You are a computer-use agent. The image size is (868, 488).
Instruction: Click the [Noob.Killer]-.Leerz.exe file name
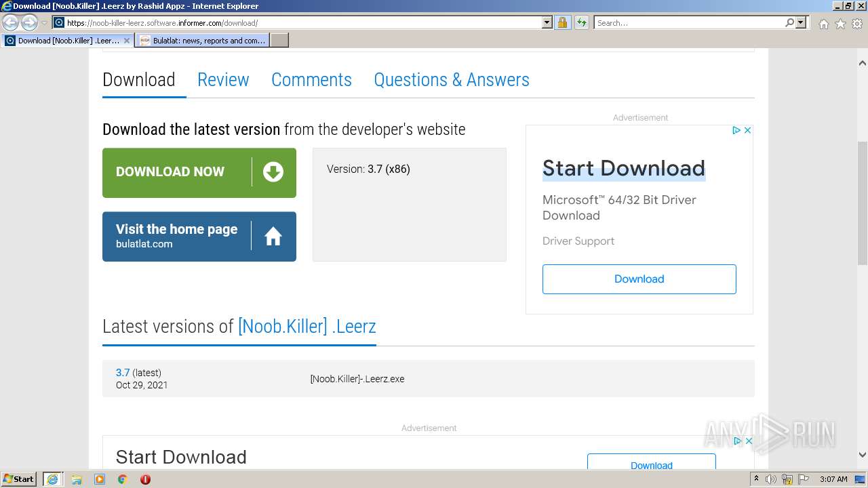[357, 379]
